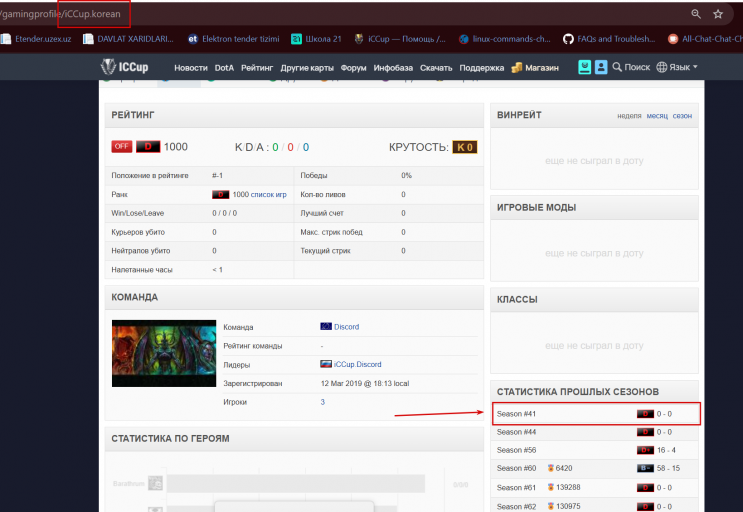This screenshot has width=743, height=512.
Task: Click the medal icon beside 6420
Action: [x=551, y=468]
